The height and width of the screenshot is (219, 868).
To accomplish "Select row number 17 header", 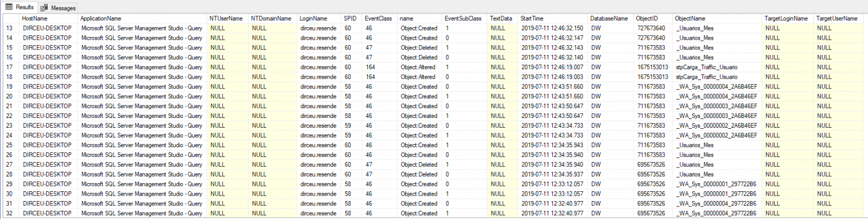I will click(10, 67).
